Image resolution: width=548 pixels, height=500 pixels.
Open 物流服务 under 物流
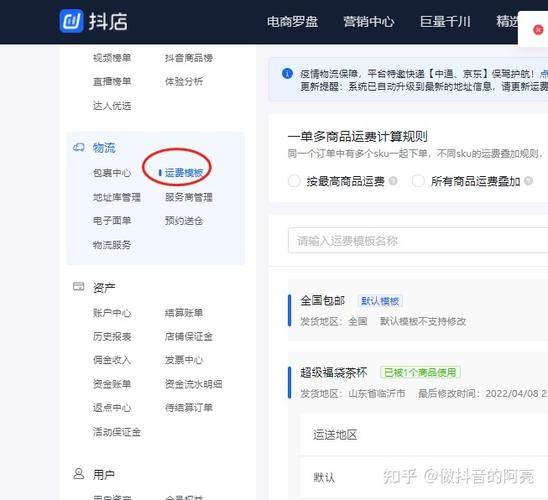pos(112,245)
